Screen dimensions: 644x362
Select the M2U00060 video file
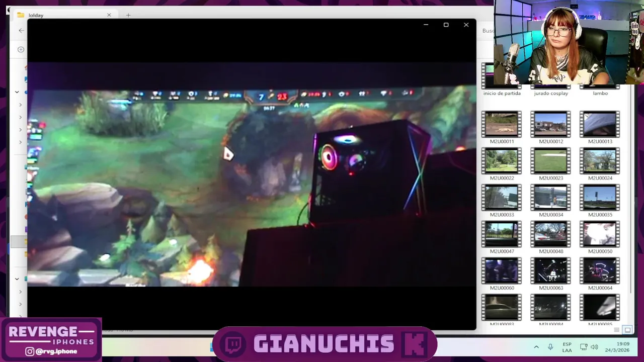click(x=501, y=271)
